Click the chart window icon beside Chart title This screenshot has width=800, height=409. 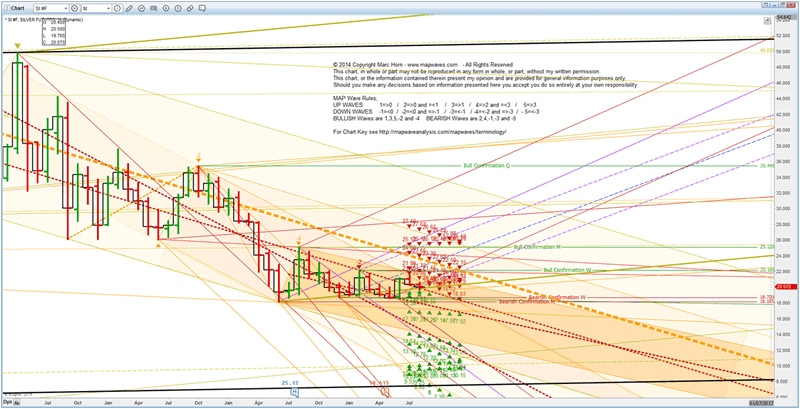pos(7,8)
